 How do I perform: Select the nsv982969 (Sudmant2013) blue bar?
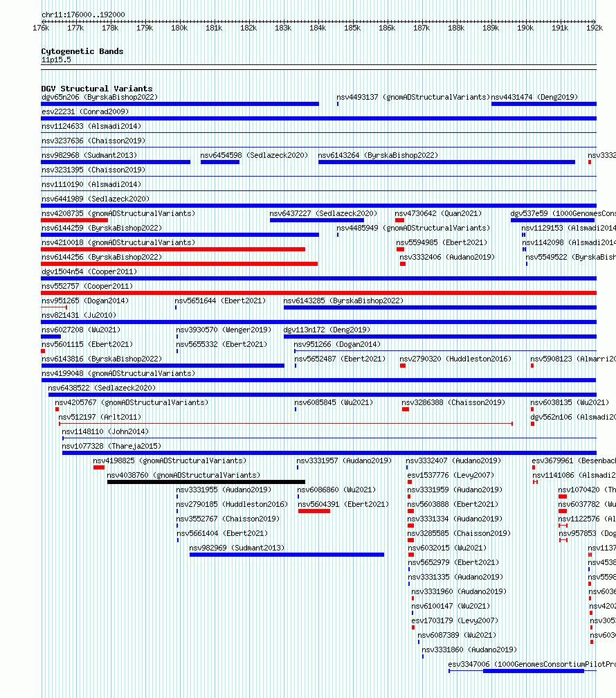tap(287, 555)
